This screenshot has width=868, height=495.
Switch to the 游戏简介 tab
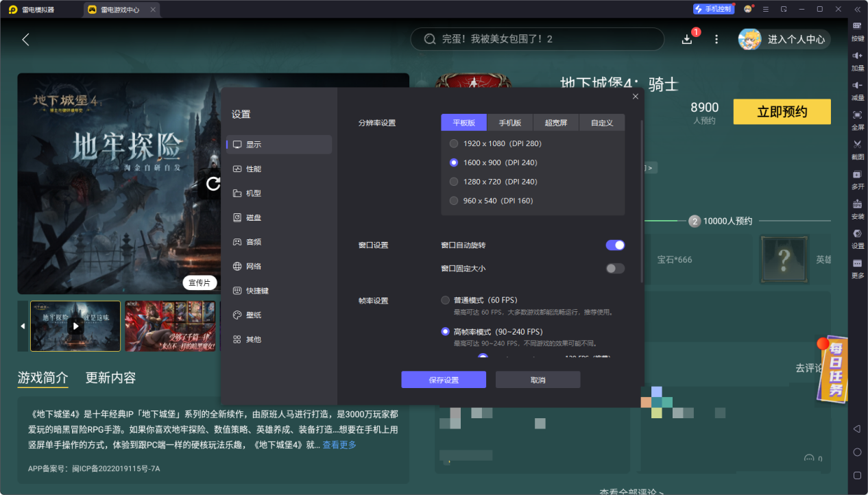coord(43,378)
